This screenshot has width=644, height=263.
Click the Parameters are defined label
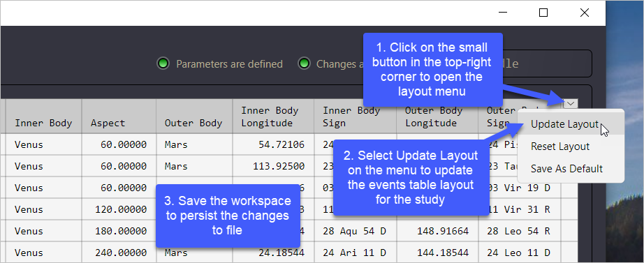[x=229, y=64]
